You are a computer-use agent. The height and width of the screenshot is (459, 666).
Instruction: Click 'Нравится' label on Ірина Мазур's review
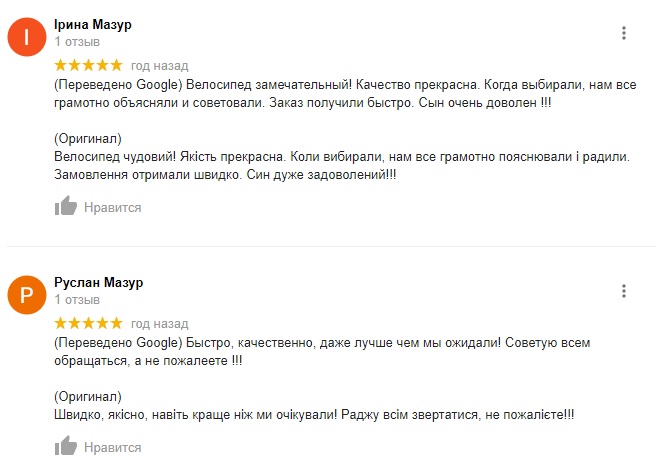pyautogui.click(x=113, y=208)
